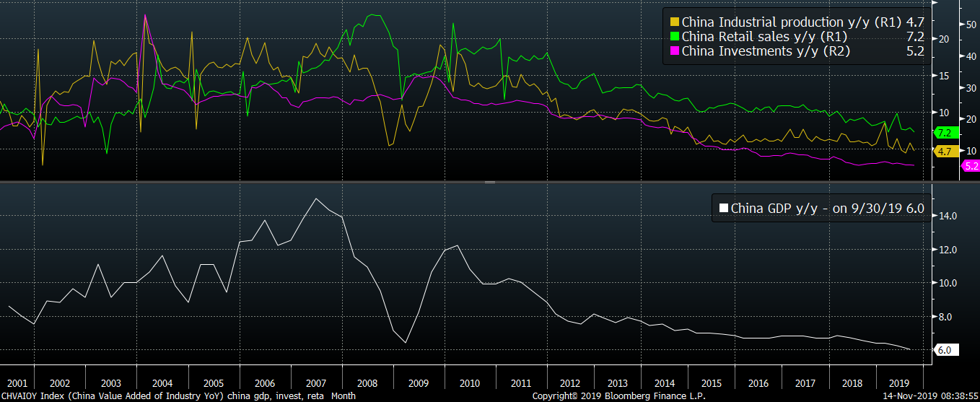Click the green Retail sales legend swatch
The image size is (980, 402).
pos(674,37)
